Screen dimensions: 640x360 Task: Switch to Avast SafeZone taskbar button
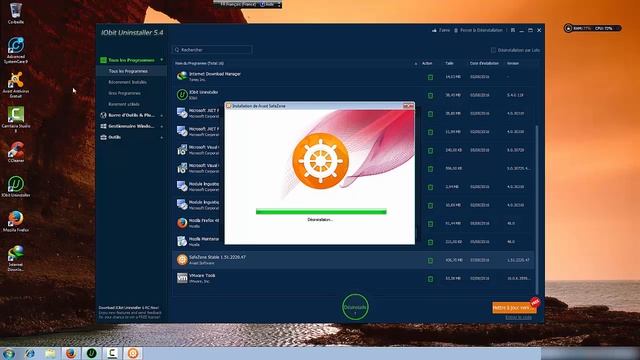133,353
